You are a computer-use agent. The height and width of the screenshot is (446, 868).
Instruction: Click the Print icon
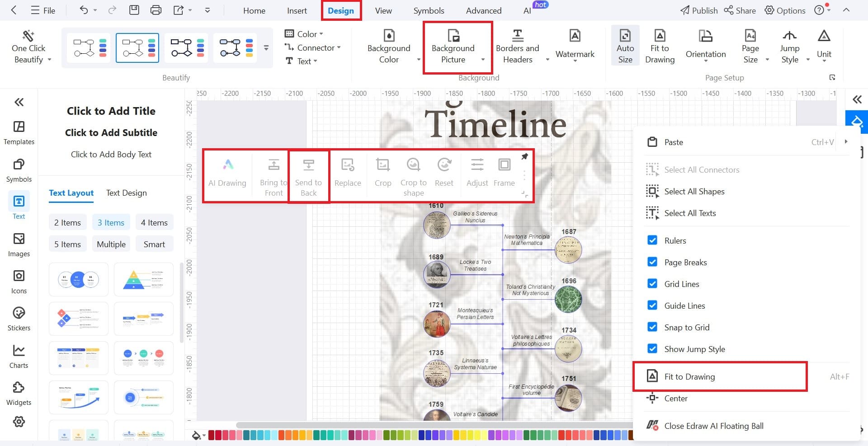156,10
